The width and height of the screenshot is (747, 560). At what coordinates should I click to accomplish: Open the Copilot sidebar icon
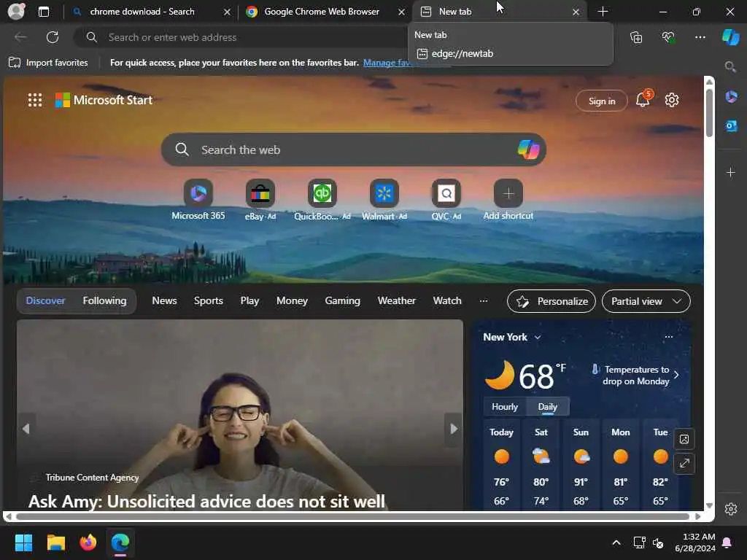[x=730, y=37]
